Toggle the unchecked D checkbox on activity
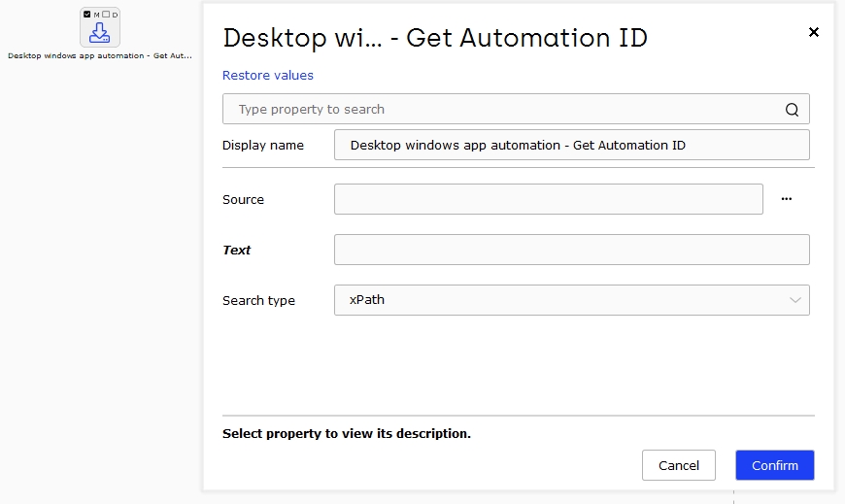This screenshot has width=845, height=504. coord(106,15)
